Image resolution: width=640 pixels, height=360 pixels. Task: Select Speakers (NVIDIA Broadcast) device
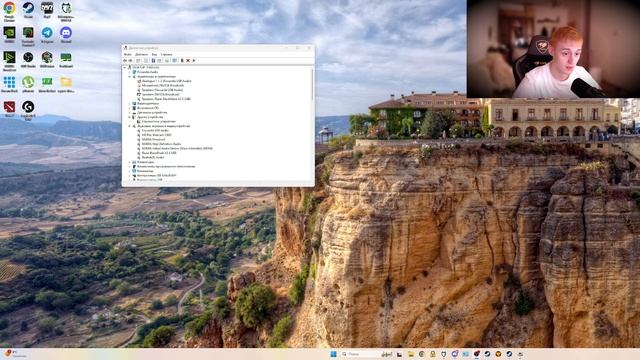[160, 94]
